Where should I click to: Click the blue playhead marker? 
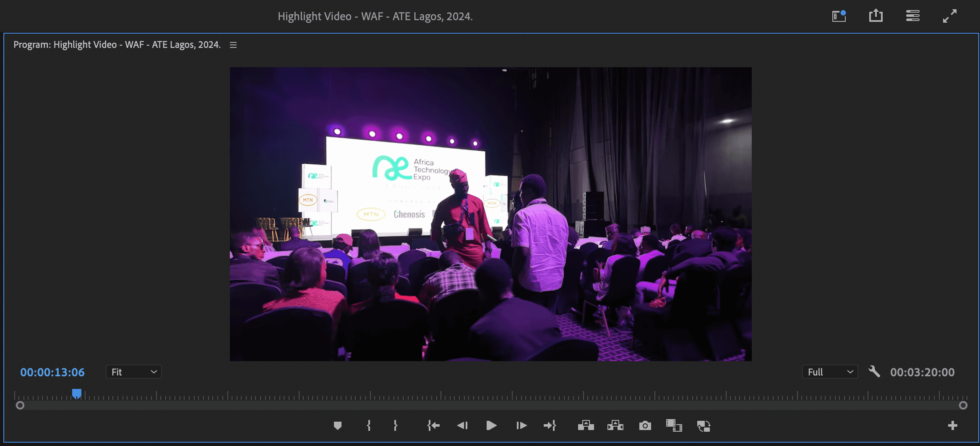pos(76,394)
